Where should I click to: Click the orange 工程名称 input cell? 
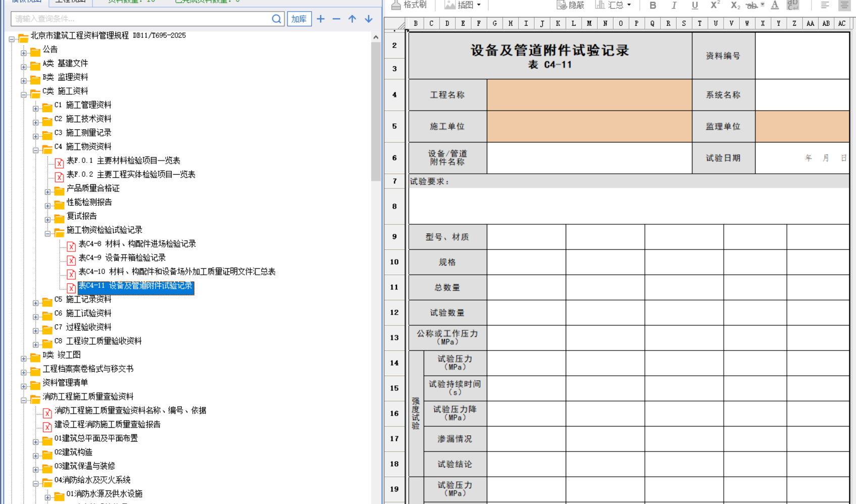(589, 95)
